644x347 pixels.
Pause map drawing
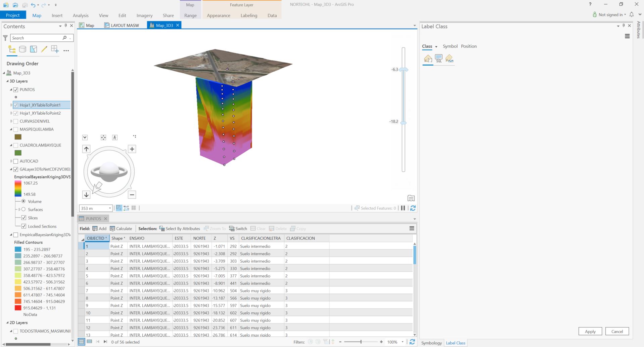point(403,208)
